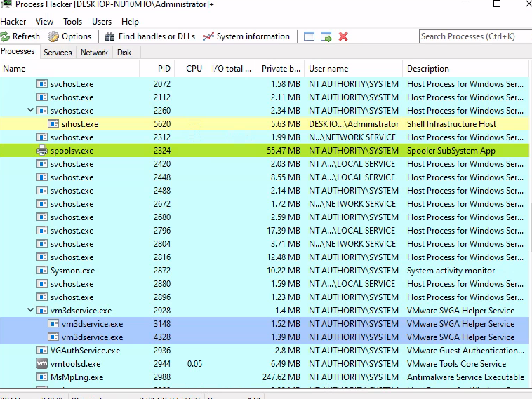Click the Search Processes input field

click(x=475, y=36)
